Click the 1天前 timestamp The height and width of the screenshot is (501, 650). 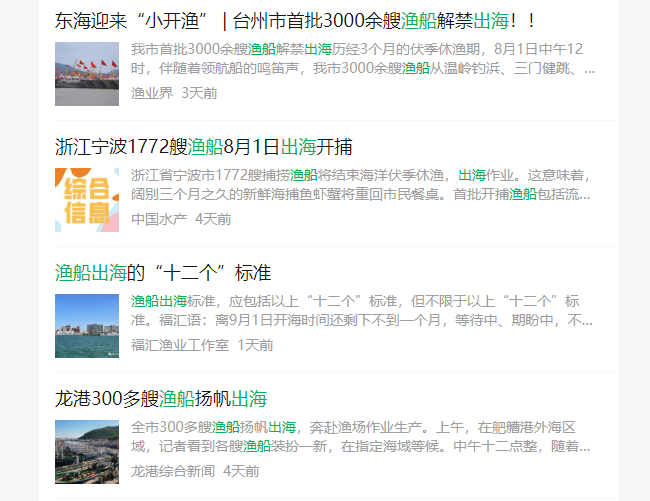(x=255, y=345)
